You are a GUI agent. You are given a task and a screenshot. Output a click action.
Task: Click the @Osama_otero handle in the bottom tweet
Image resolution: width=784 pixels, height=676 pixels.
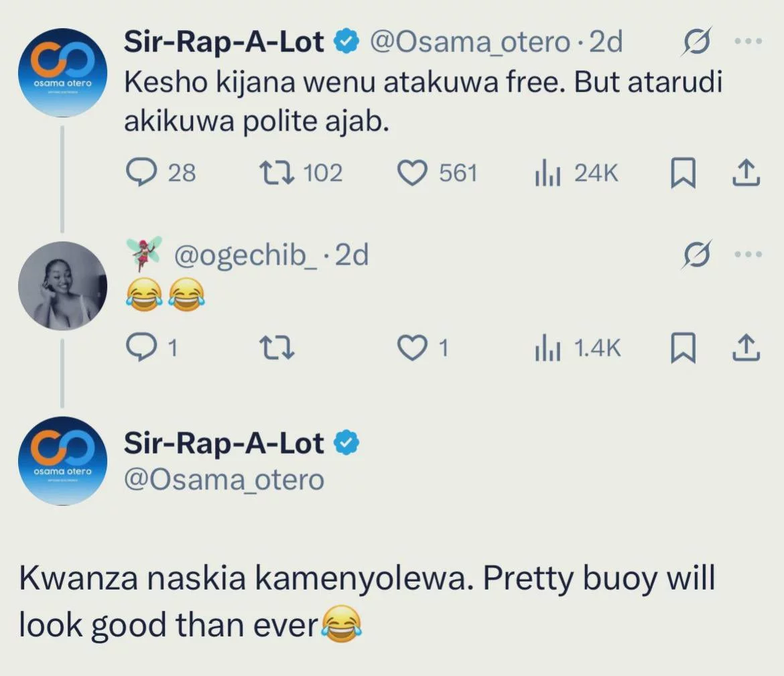point(224,480)
